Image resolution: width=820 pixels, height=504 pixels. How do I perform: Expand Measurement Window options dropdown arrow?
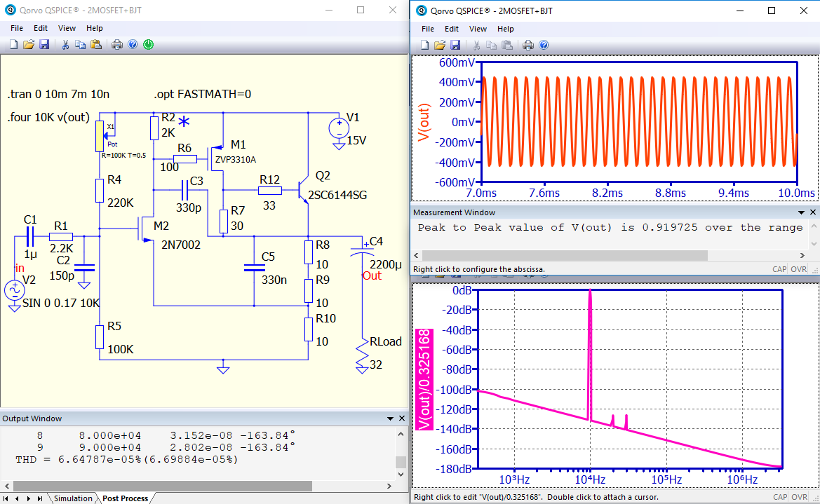(x=801, y=213)
